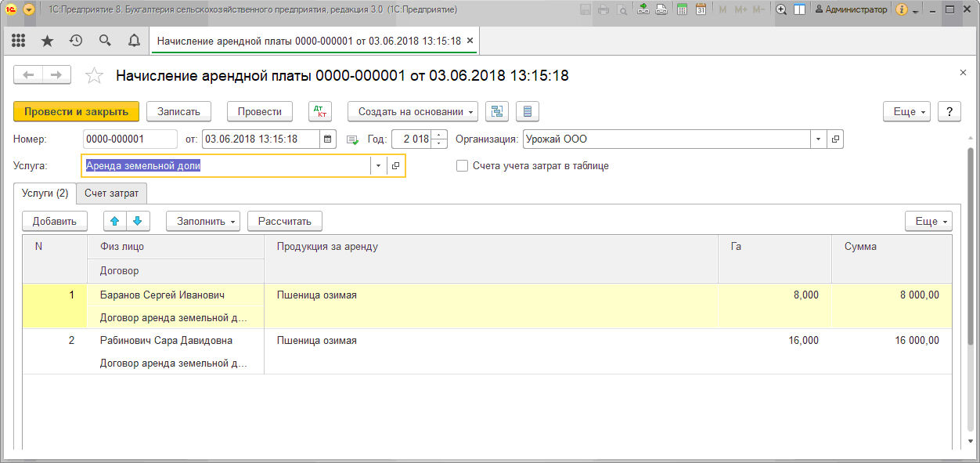Show Дт/Кт document postings

click(x=320, y=111)
